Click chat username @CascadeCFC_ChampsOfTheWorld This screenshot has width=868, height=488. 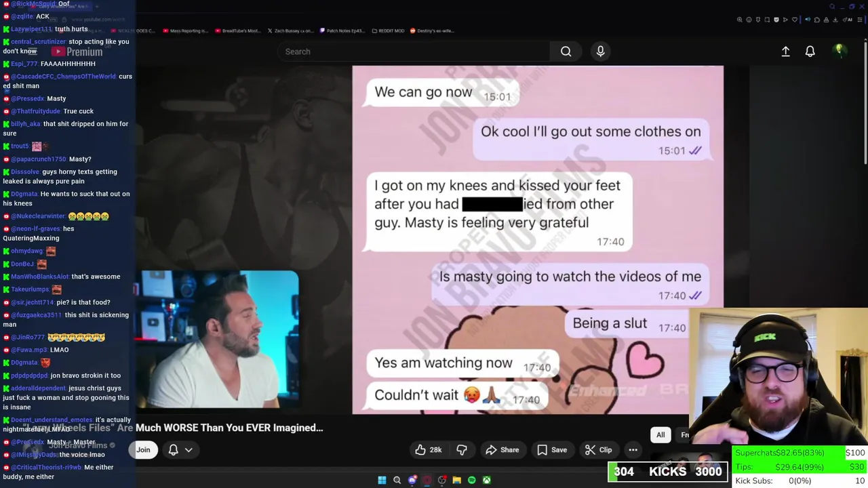tap(63, 77)
